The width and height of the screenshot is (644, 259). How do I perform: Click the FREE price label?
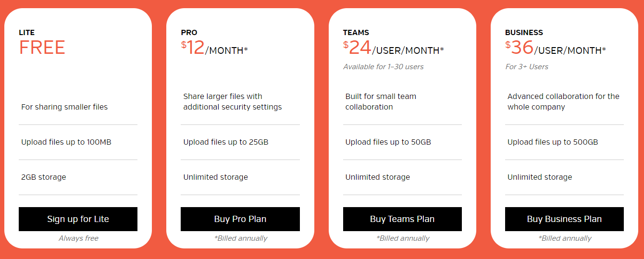(x=42, y=48)
